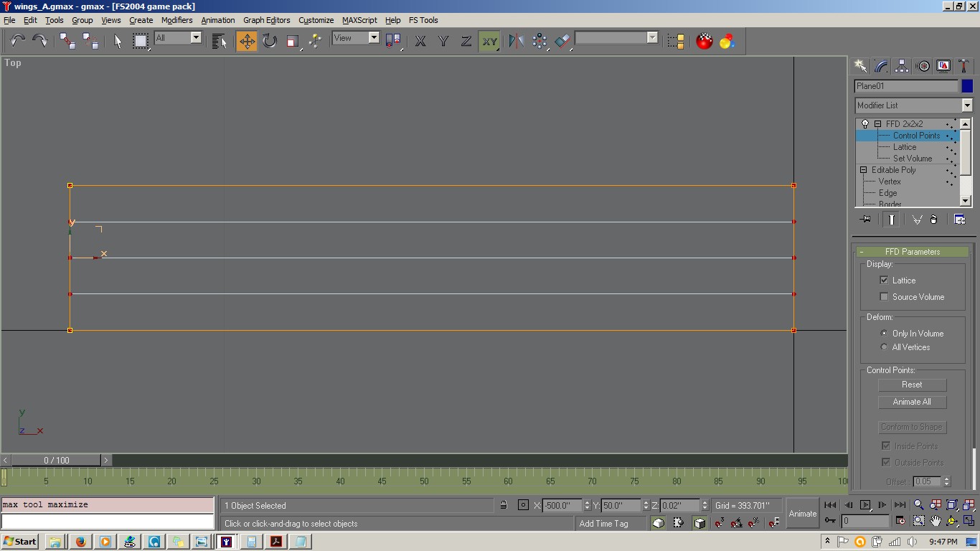Open Configure Modifier Sets
This screenshot has width=980, height=551.
tap(960, 220)
